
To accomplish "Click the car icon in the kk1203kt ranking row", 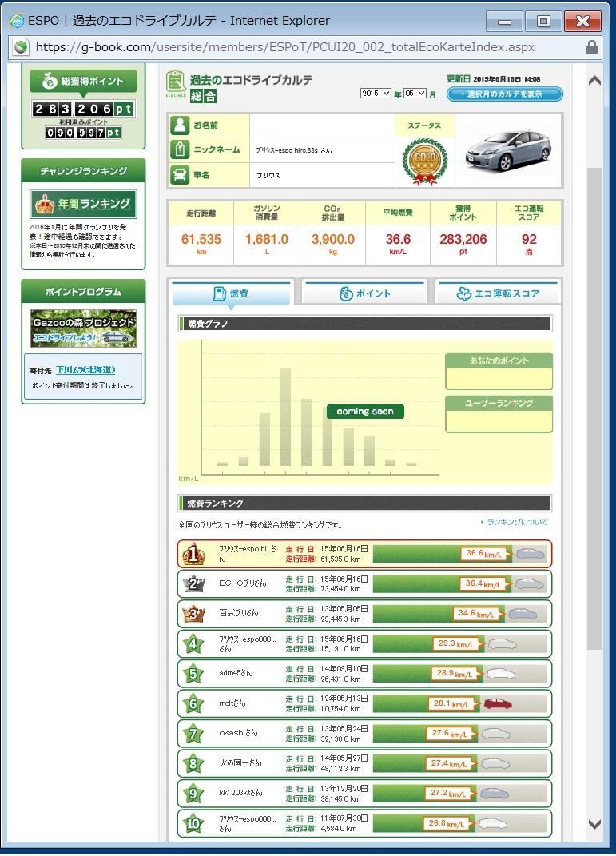I will pos(495,793).
